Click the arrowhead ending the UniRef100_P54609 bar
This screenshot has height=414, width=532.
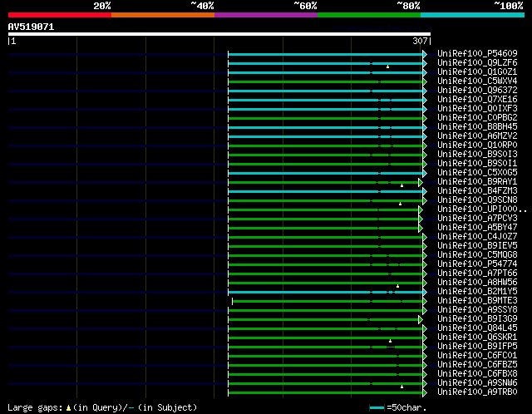[425, 54]
